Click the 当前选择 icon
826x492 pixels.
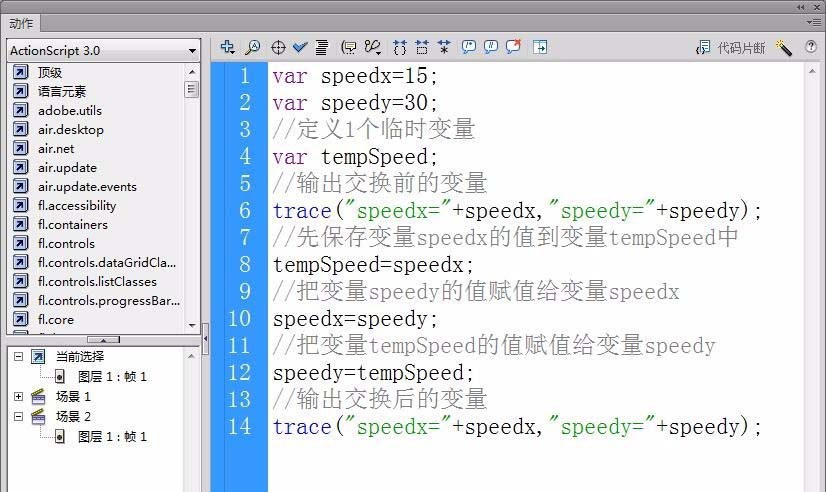(x=38, y=357)
